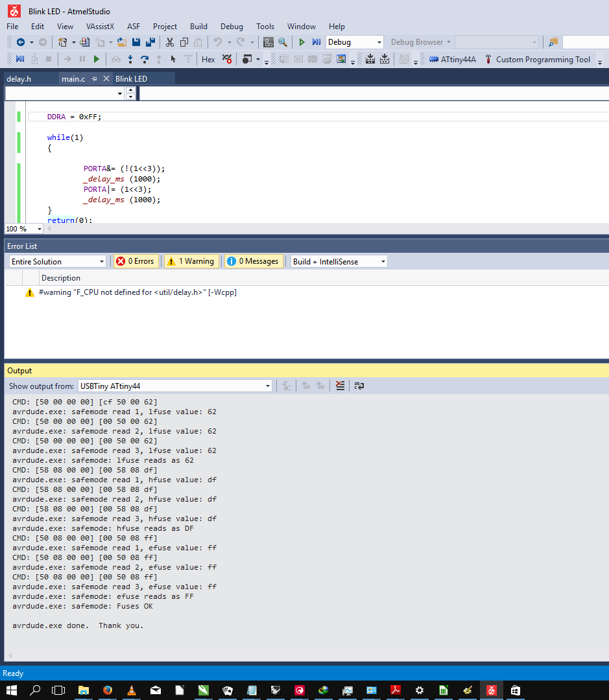Screen dimensions: 609x700
Task: Toggle disable all breakpoints icon
Action: 227,59
